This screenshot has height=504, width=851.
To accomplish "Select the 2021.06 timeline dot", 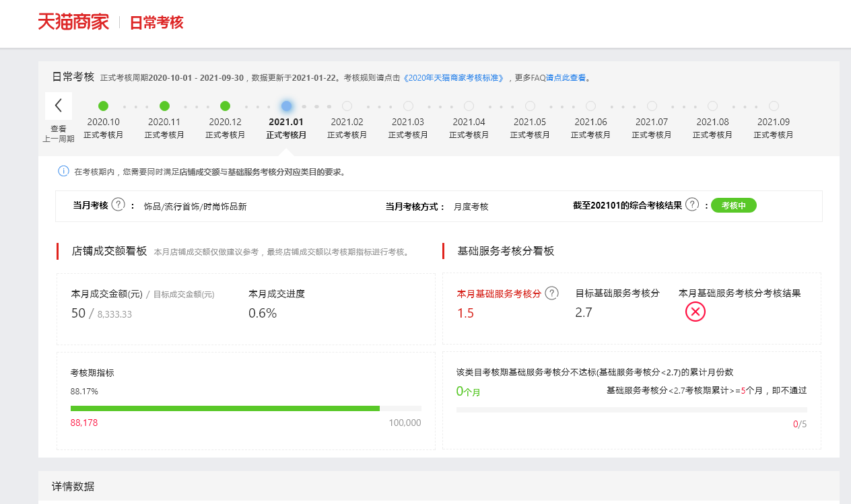I will click(590, 106).
